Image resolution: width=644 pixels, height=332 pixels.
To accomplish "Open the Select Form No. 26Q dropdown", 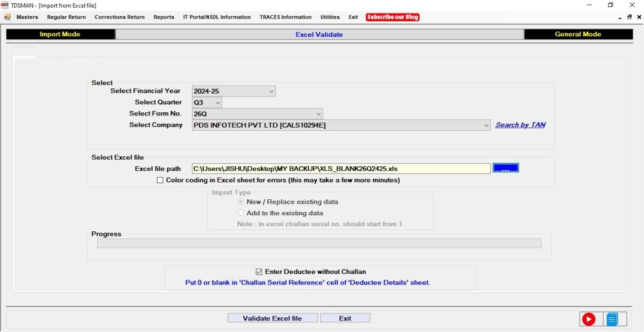I will [x=318, y=114].
